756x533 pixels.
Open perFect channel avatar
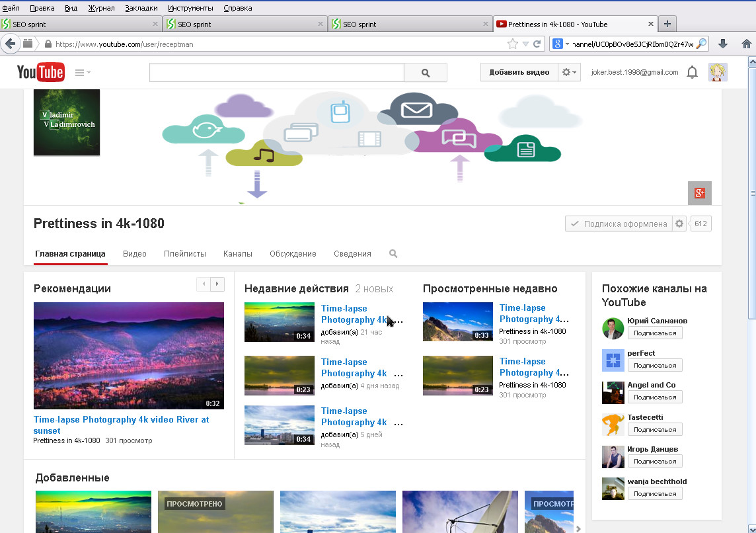[x=613, y=360]
